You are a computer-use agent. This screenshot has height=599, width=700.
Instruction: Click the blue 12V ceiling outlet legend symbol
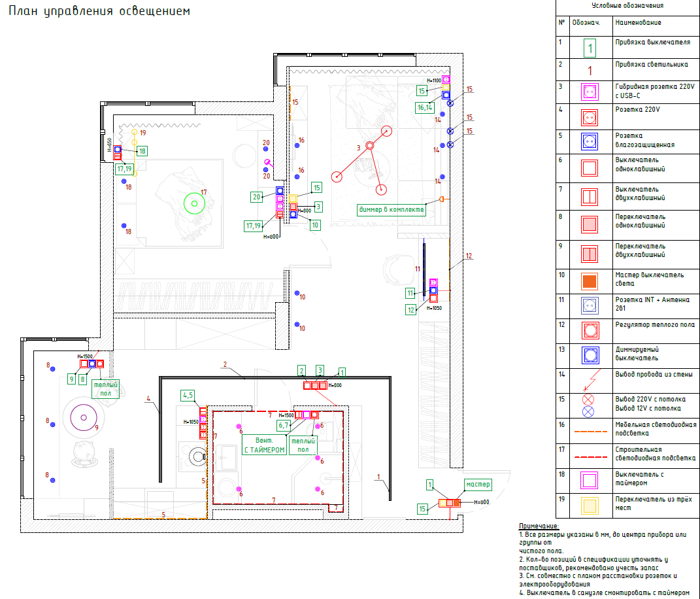pyautogui.click(x=588, y=412)
